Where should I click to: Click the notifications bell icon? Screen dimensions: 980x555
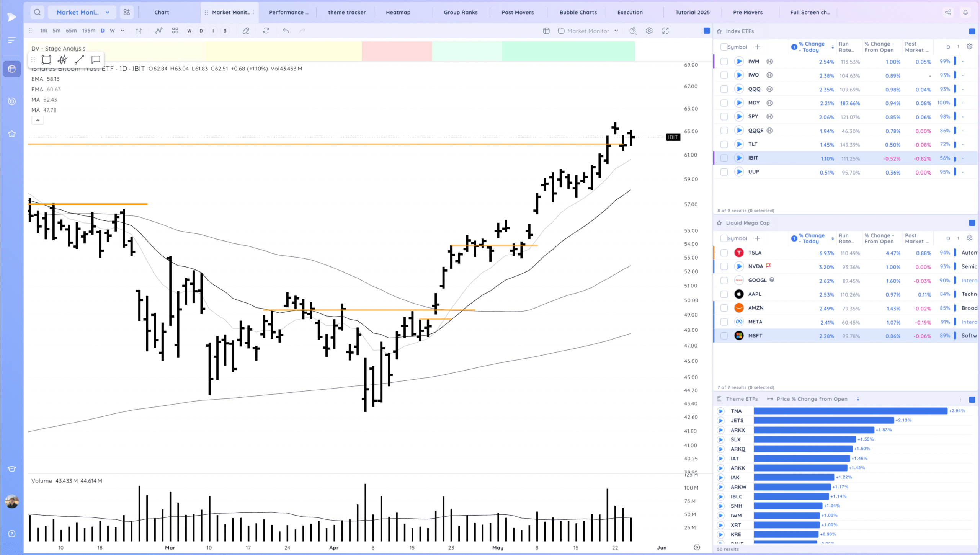click(965, 12)
